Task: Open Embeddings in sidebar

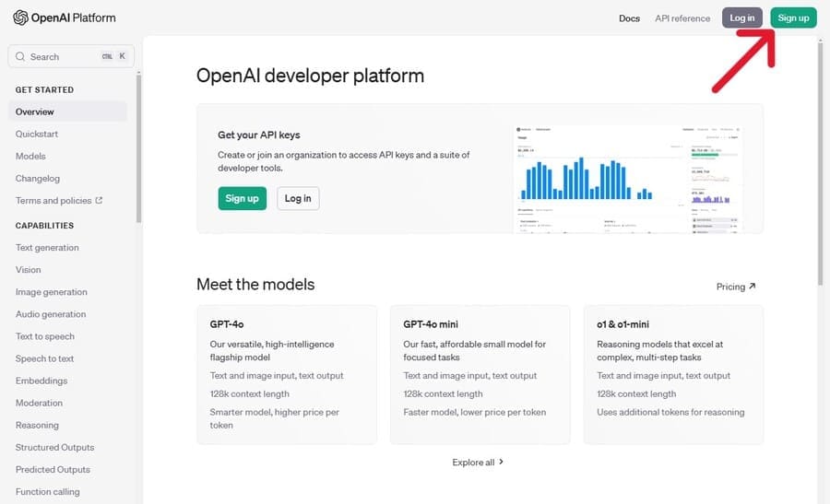Action: tap(41, 381)
